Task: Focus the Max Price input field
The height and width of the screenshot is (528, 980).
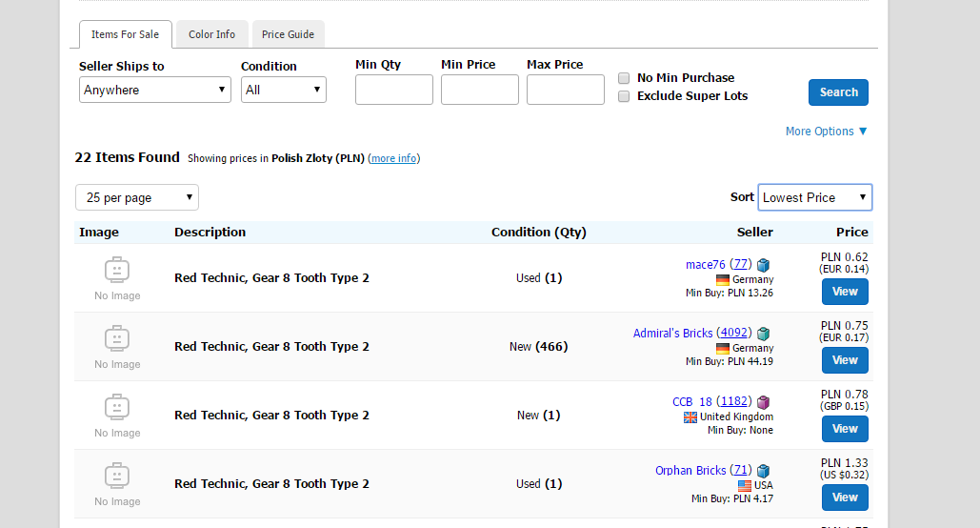Action: pos(565,90)
